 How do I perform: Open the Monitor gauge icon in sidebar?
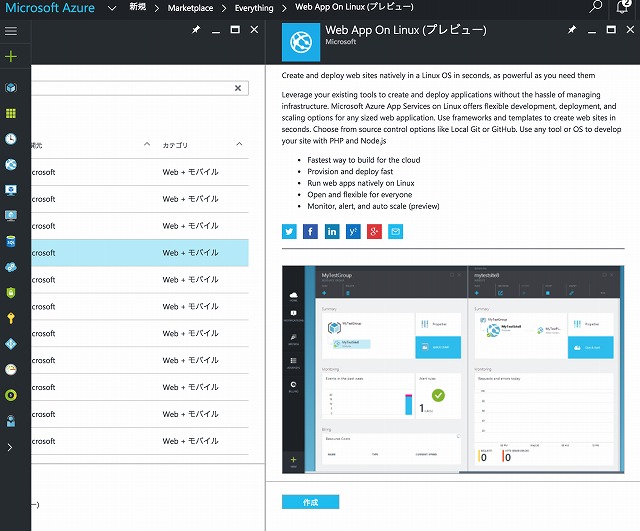[11, 369]
